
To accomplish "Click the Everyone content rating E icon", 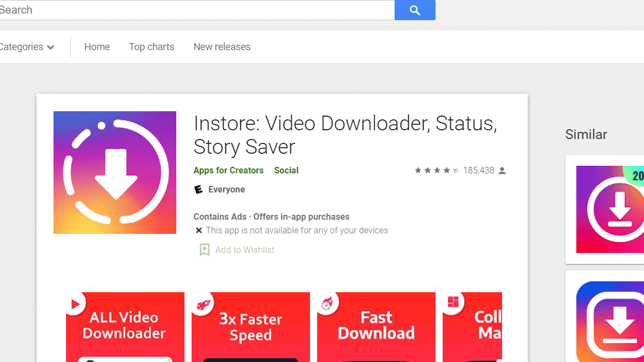I will [x=198, y=189].
